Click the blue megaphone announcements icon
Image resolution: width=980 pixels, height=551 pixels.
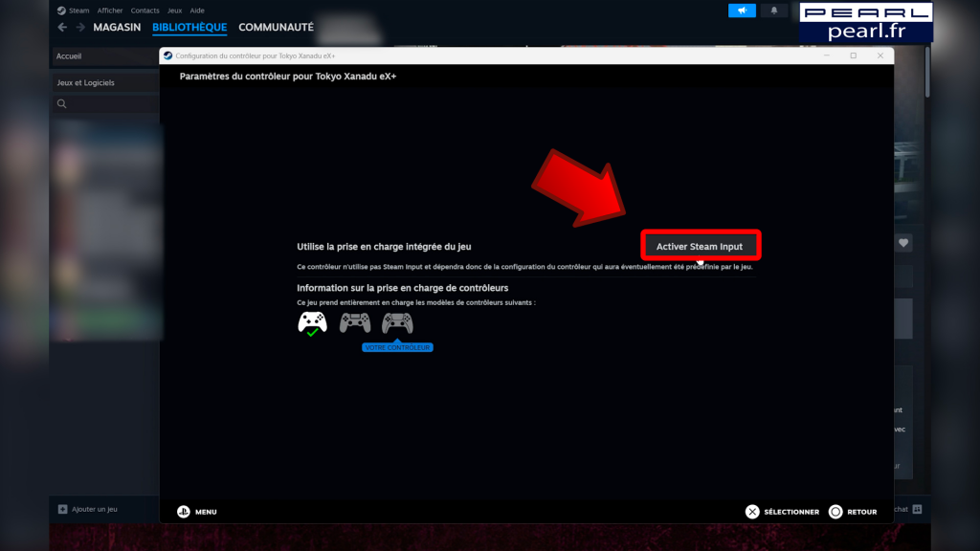tap(742, 11)
